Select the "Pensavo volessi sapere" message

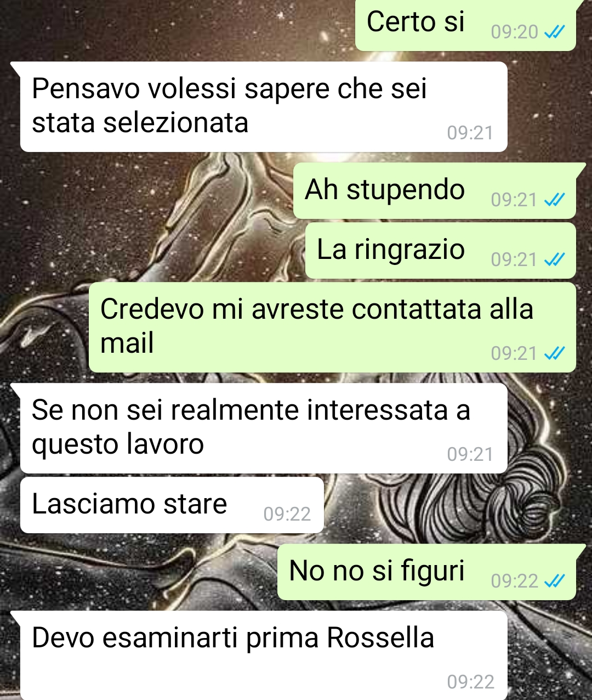tap(264, 106)
